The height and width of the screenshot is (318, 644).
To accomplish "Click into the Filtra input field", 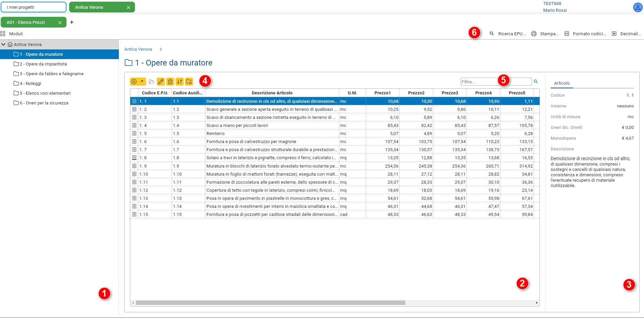I will tap(478, 82).
